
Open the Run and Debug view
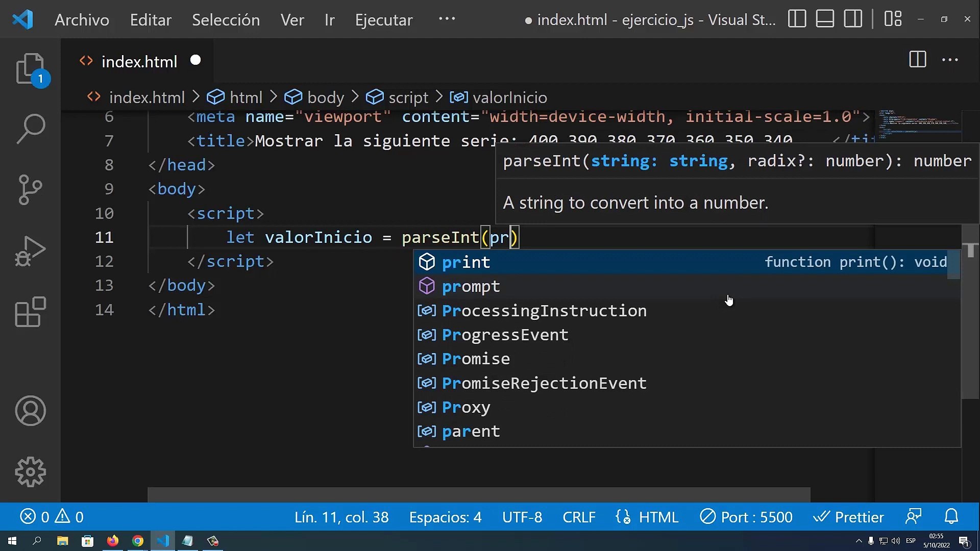[31, 251]
